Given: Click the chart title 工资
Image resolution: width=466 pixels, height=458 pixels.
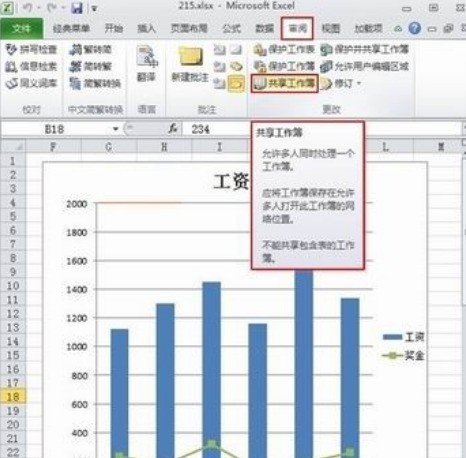Looking at the screenshot, I should point(231,182).
